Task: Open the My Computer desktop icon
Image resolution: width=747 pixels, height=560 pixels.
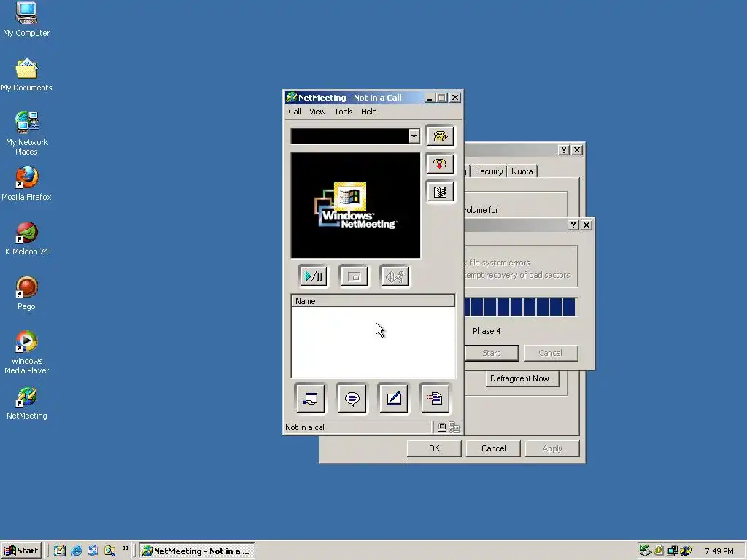Action: [26, 20]
